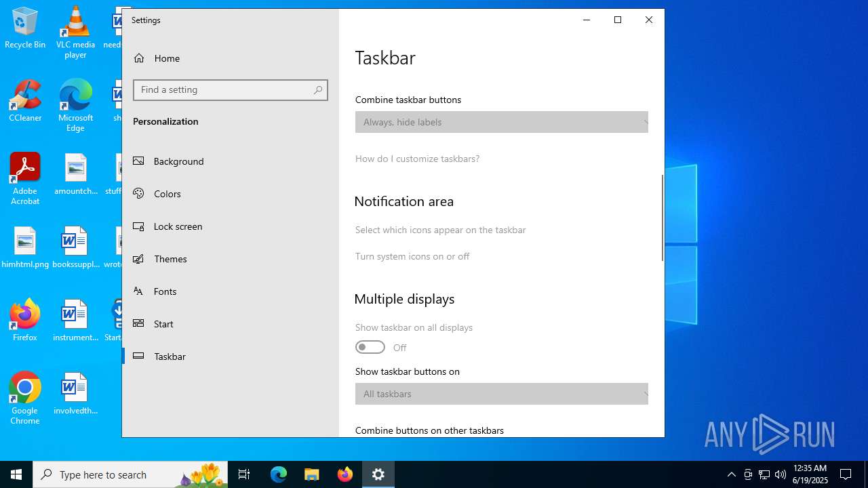Click the Colors palette icon in sidebar

138,194
